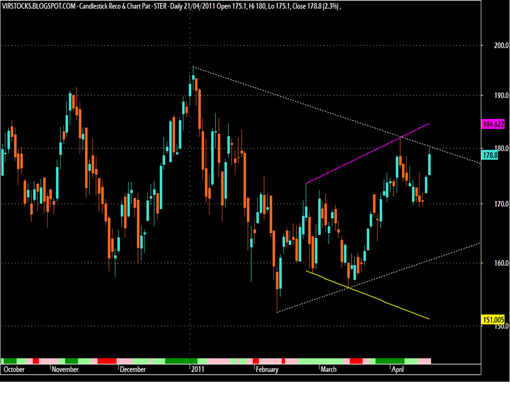The width and height of the screenshot is (510, 420).
Task: Click the red ribbon segment above December label
Action: click(x=107, y=361)
